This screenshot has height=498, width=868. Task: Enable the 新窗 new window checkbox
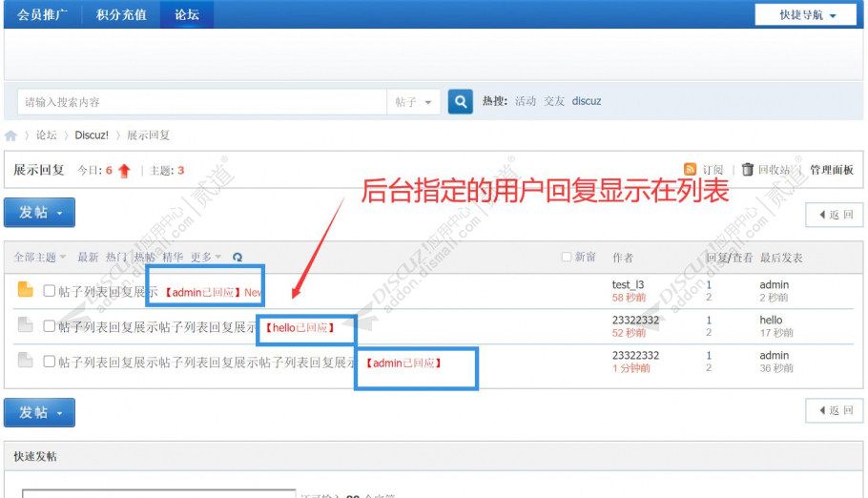(x=566, y=257)
